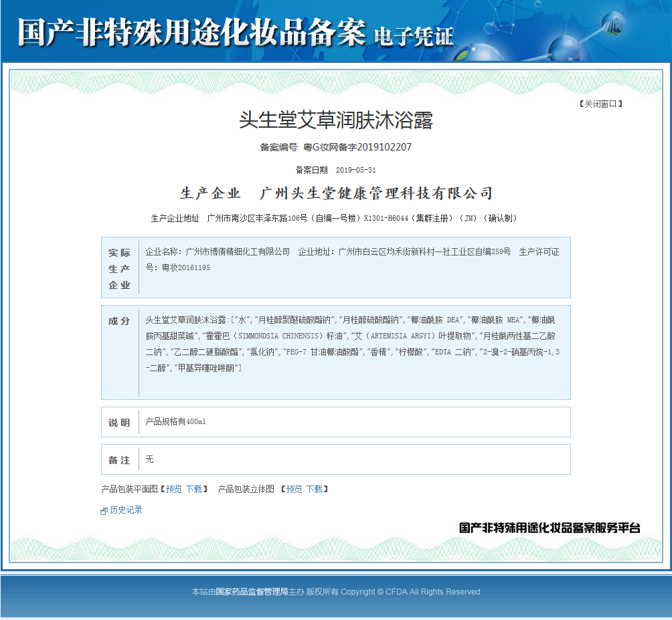The width and height of the screenshot is (672, 620).
Task: Click the header text 电子凭证
Action: (414, 36)
